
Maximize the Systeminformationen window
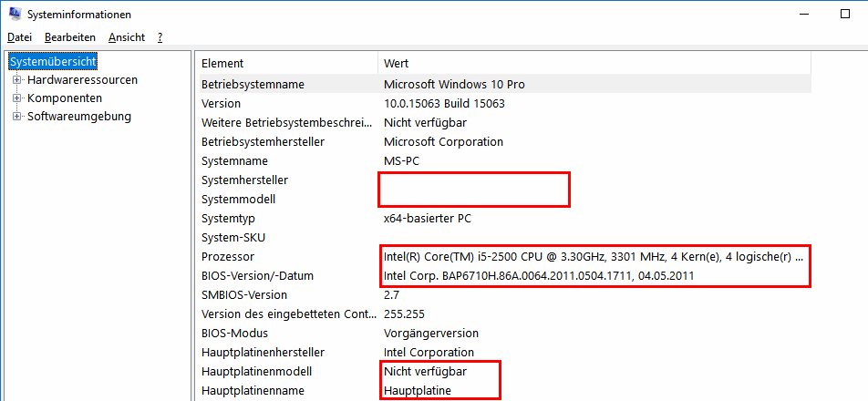point(844,14)
